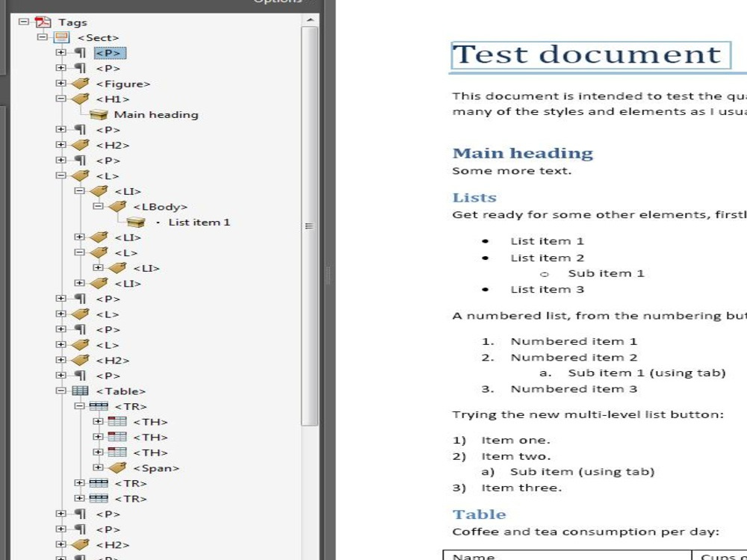747x560 pixels.
Task: Collapse the <Sect> node
Action: pos(43,37)
